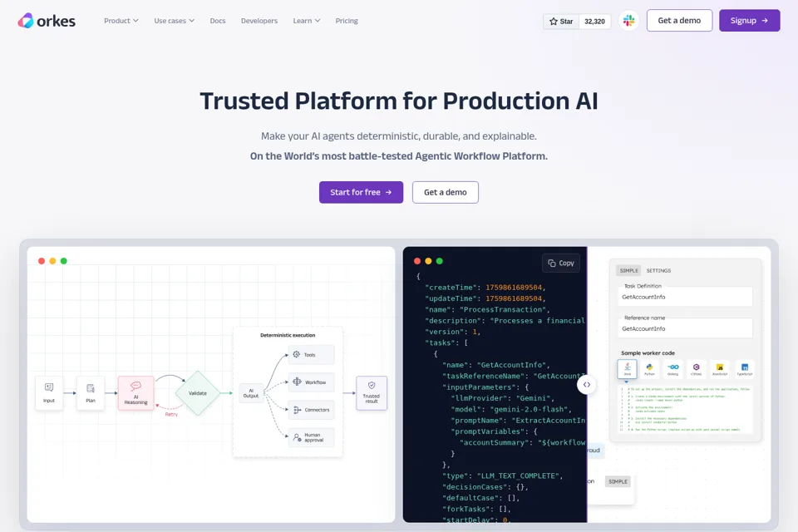This screenshot has height=532, width=798.
Task: Open the Slack community icon
Action: tap(629, 21)
